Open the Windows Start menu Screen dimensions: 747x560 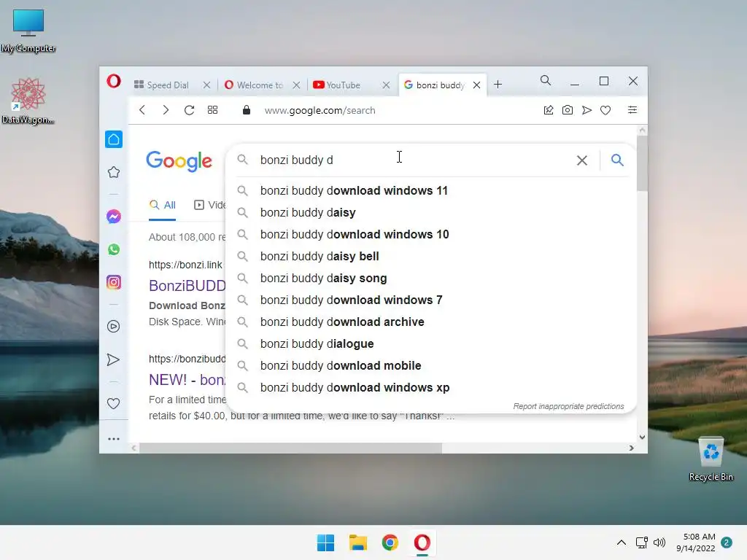click(326, 542)
